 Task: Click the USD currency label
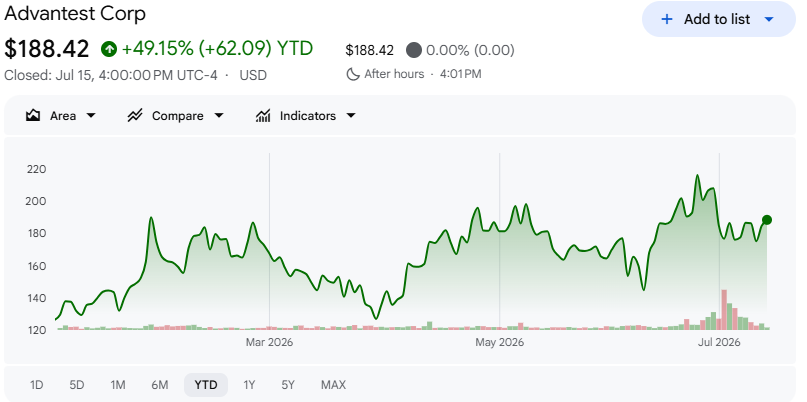pyautogui.click(x=253, y=75)
